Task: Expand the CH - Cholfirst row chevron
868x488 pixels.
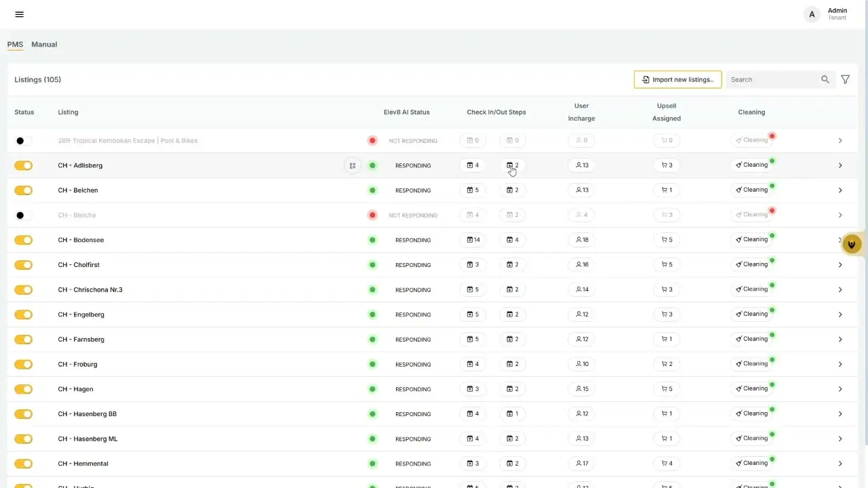Action: coord(840,265)
